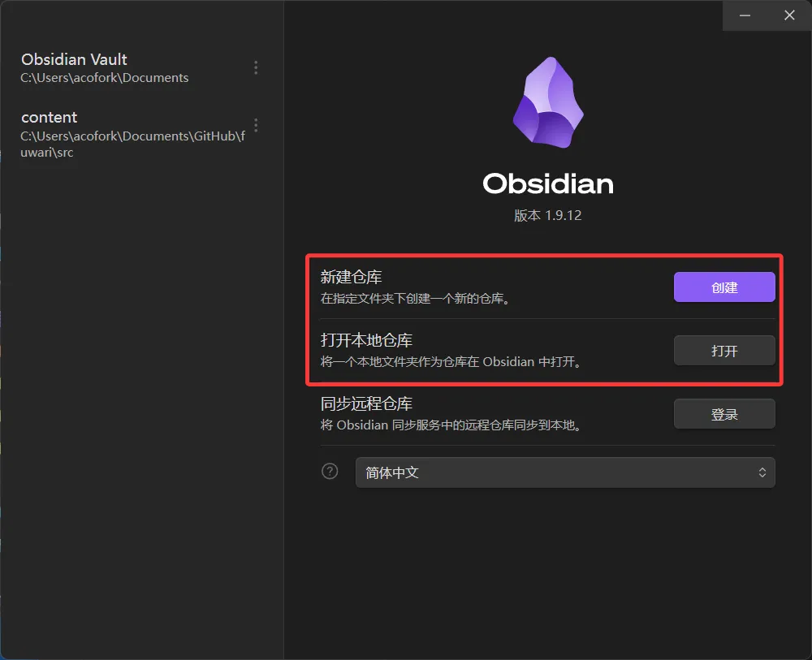Screen dimensions: 812x660
Task: Open more options for Obsidian Vault
Action: (x=256, y=68)
